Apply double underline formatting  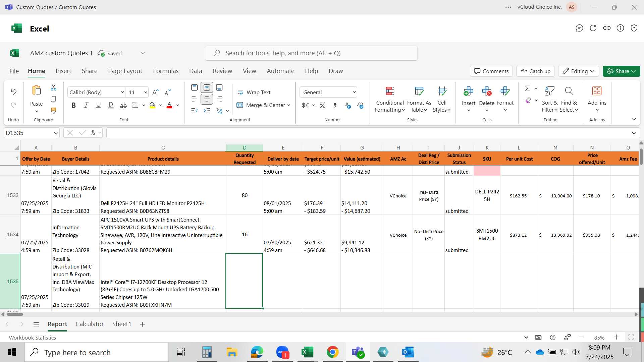[111, 105]
